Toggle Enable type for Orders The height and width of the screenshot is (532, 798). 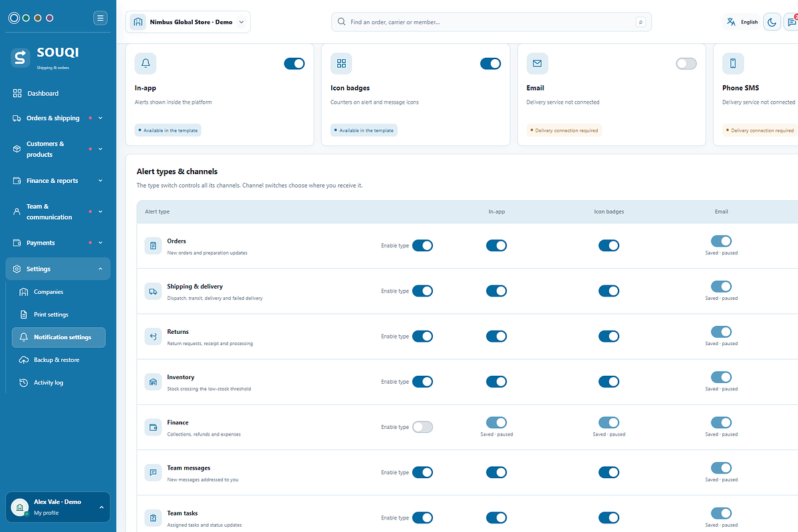click(422, 246)
